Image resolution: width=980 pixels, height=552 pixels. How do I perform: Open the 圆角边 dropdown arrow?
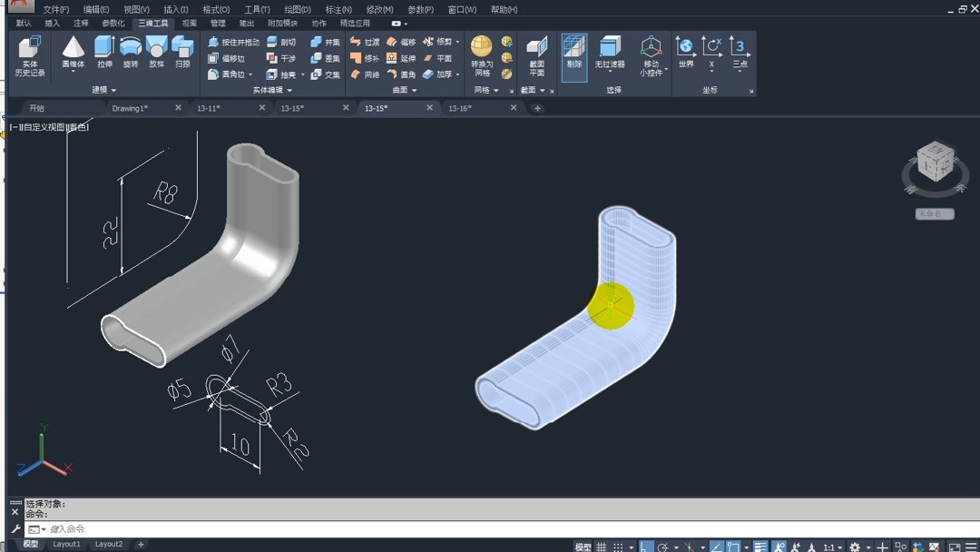tap(249, 74)
